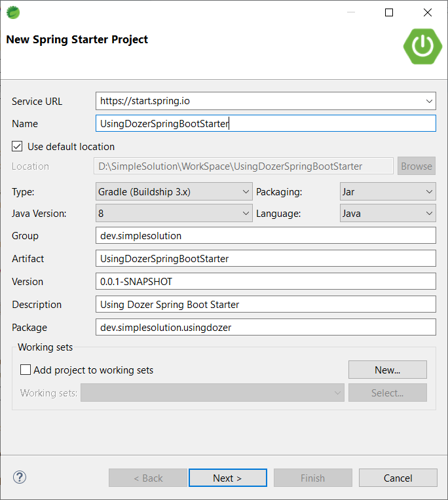The width and height of the screenshot is (448, 500).
Task: Click the Service URL text https://start.spring.io
Action: tap(145, 101)
